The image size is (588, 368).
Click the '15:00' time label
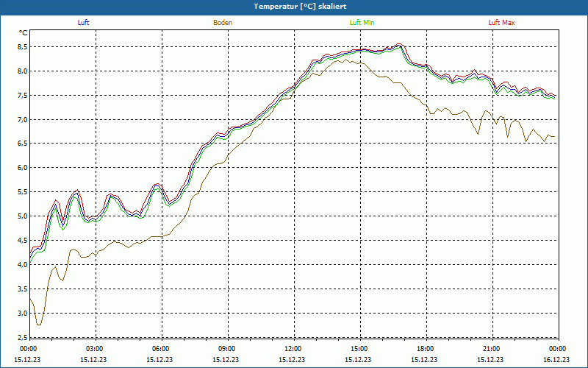point(359,349)
